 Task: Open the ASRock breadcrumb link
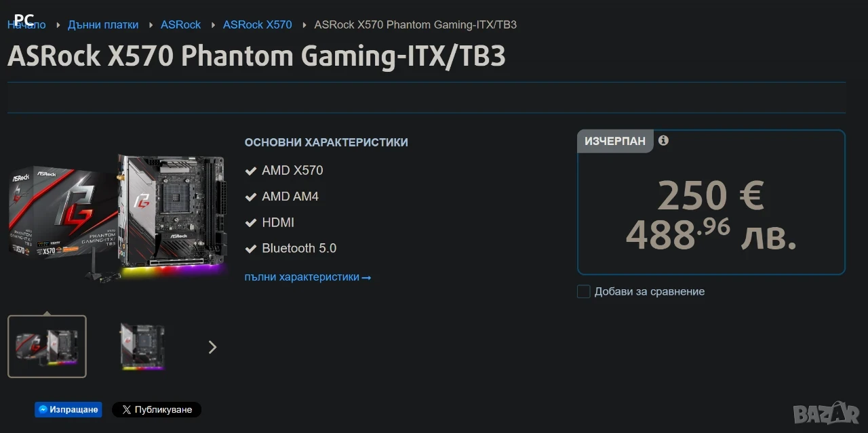click(x=180, y=24)
